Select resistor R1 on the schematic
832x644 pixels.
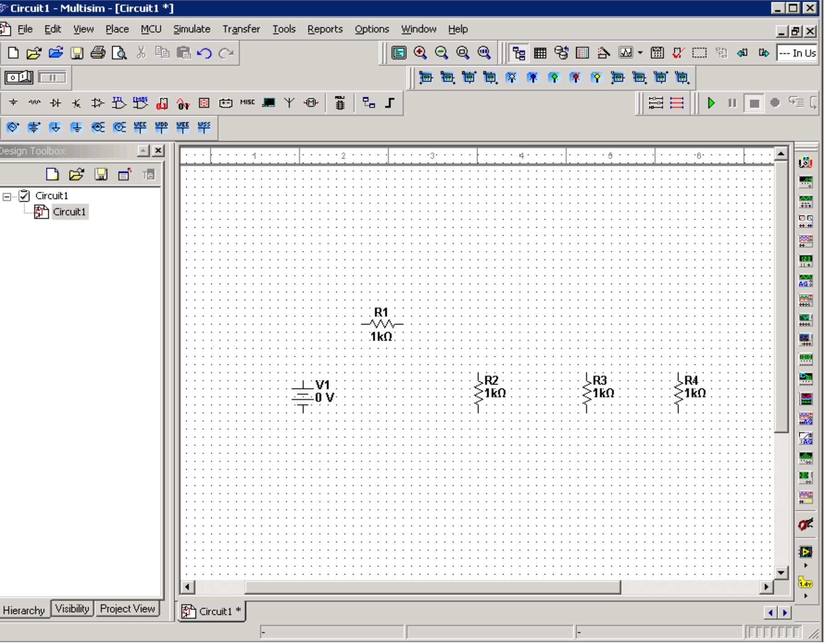coord(381,324)
